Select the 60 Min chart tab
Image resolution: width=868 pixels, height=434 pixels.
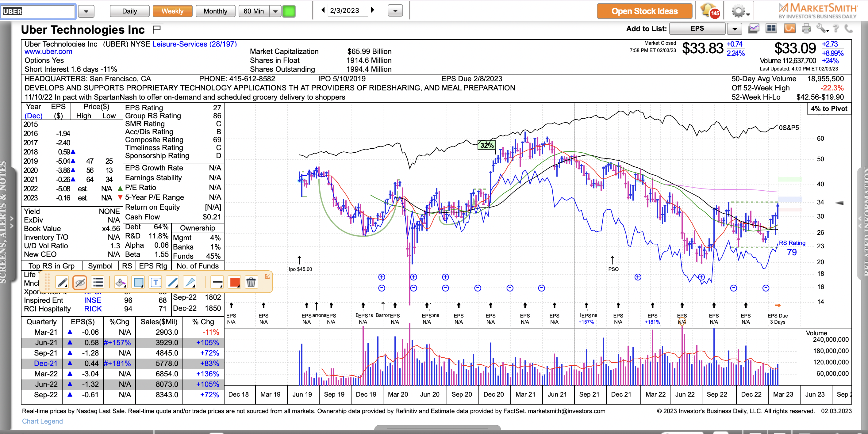tap(254, 11)
